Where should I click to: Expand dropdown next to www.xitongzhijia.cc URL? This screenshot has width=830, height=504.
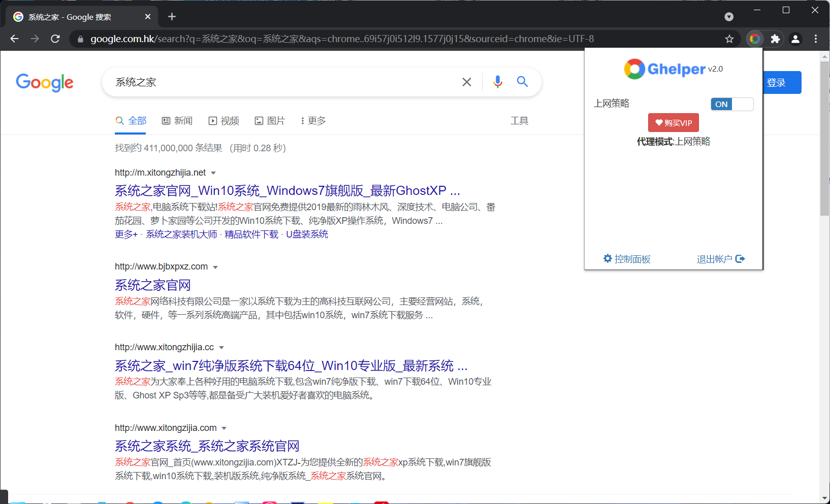(221, 348)
